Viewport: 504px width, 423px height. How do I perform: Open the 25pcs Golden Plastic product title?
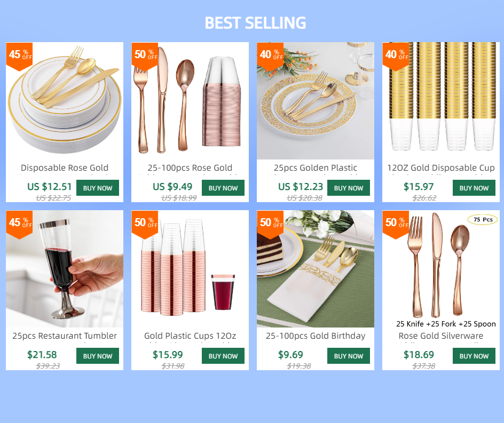pyautogui.click(x=316, y=167)
